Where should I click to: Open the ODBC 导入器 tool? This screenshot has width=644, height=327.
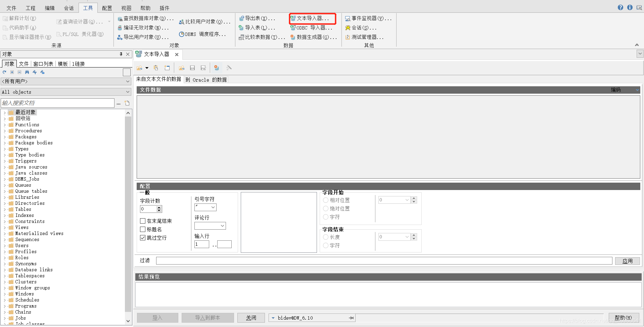point(311,28)
